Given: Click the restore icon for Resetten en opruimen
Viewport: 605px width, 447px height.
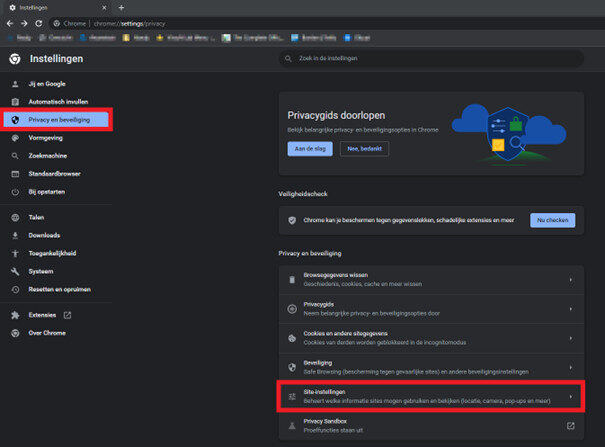Looking at the screenshot, I should 15,289.
